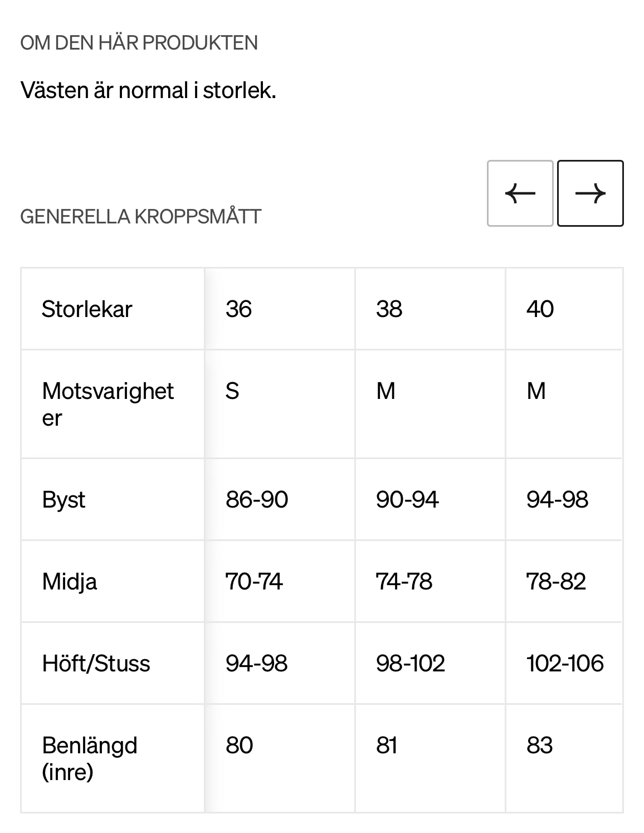Click the Höft/Stuss row label
The image size is (644, 833).
pos(96,664)
